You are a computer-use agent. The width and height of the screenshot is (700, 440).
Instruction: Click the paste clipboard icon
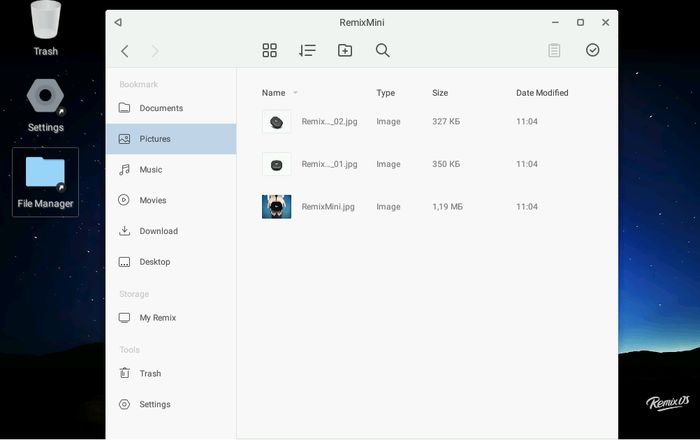[554, 50]
